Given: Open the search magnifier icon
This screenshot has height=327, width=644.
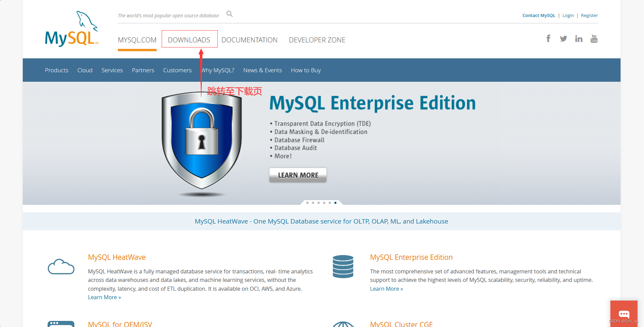Looking at the screenshot, I should pyautogui.click(x=230, y=14).
